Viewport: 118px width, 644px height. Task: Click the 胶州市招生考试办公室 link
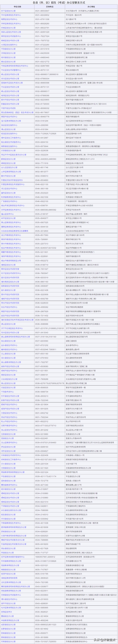click(x=10, y=100)
